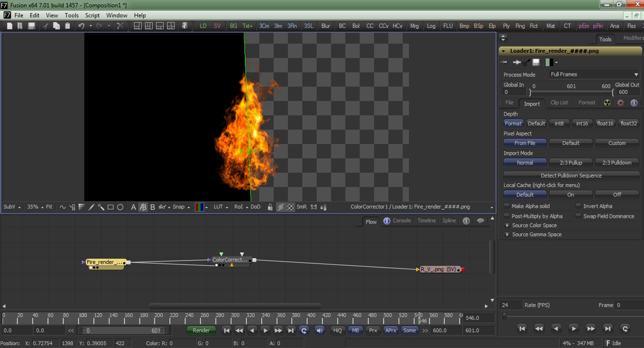
Task: Click the rectangle mask icon in viewer toolbar
Action: pos(110,207)
